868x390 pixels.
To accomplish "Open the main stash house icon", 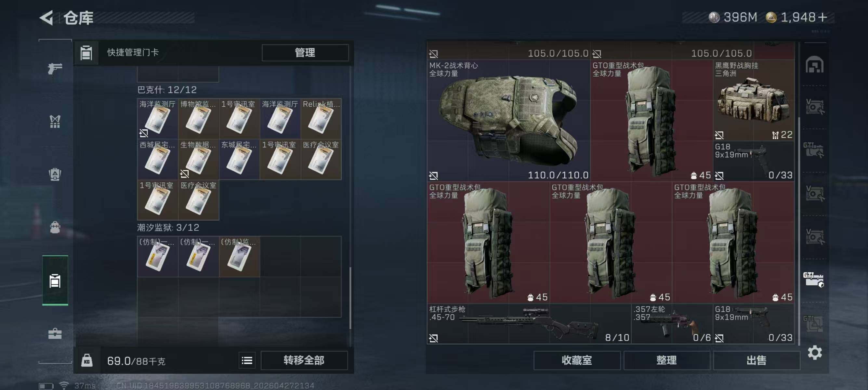I will pyautogui.click(x=814, y=64).
